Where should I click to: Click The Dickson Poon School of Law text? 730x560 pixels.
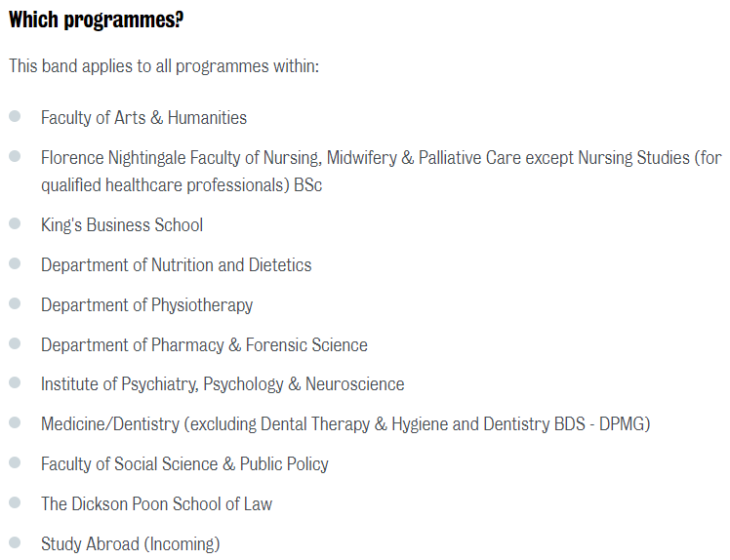(x=156, y=504)
